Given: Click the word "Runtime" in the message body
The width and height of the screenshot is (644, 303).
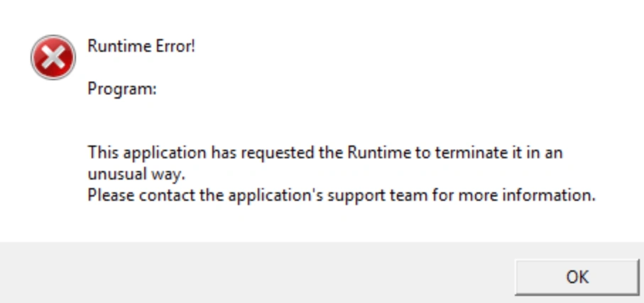Looking at the screenshot, I should [378, 153].
